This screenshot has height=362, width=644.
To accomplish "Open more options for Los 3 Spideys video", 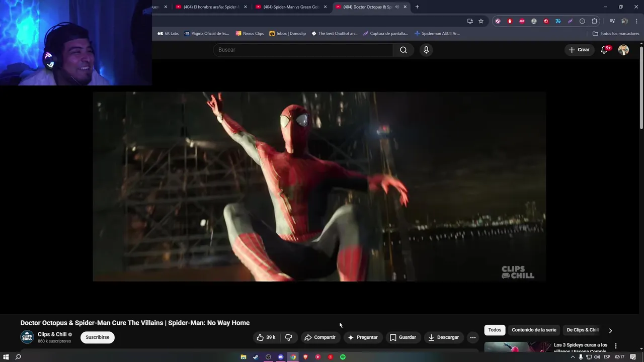I will [x=615, y=346].
